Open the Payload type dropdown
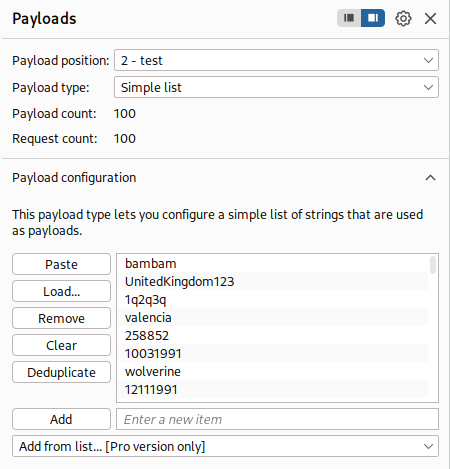450x469 pixels. (x=276, y=87)
